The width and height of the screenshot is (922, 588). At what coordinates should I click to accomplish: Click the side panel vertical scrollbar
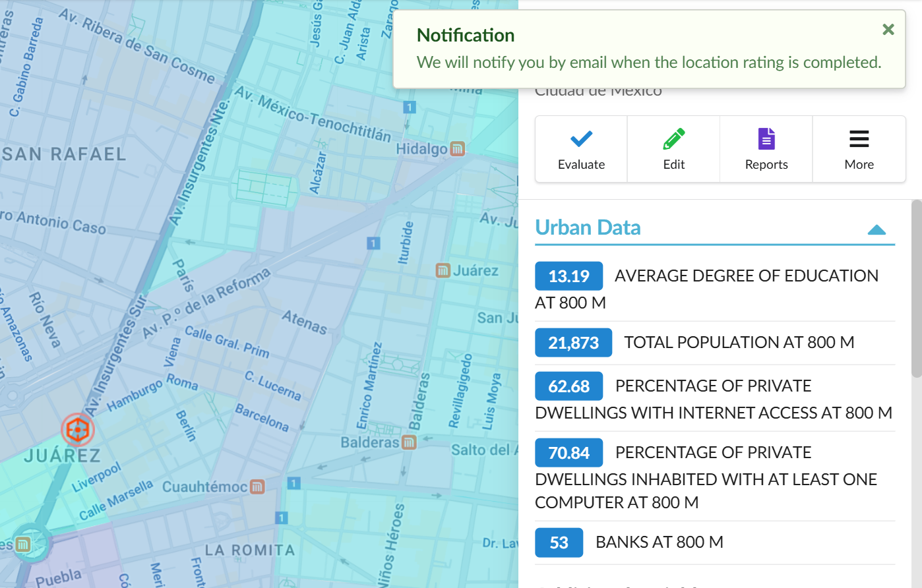[916, 289]
